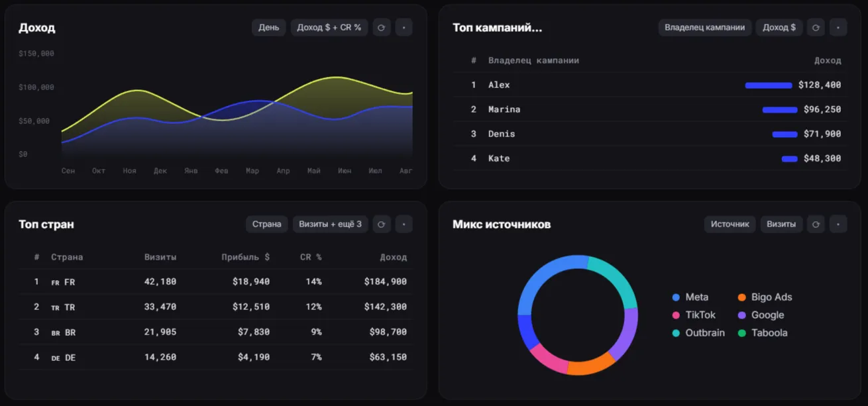
Task: Sort by Визиты column header
Action: (x=160, y=257)
